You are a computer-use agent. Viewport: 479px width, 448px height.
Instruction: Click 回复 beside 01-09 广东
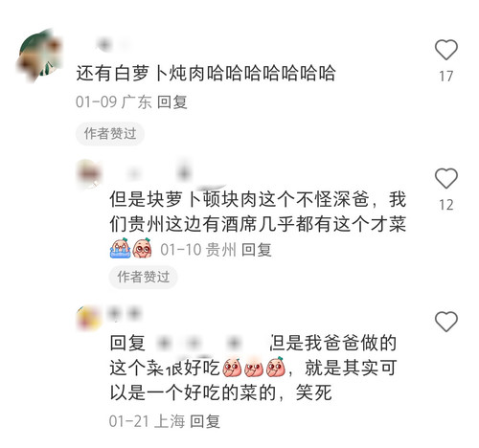click(x=171, y=102)
